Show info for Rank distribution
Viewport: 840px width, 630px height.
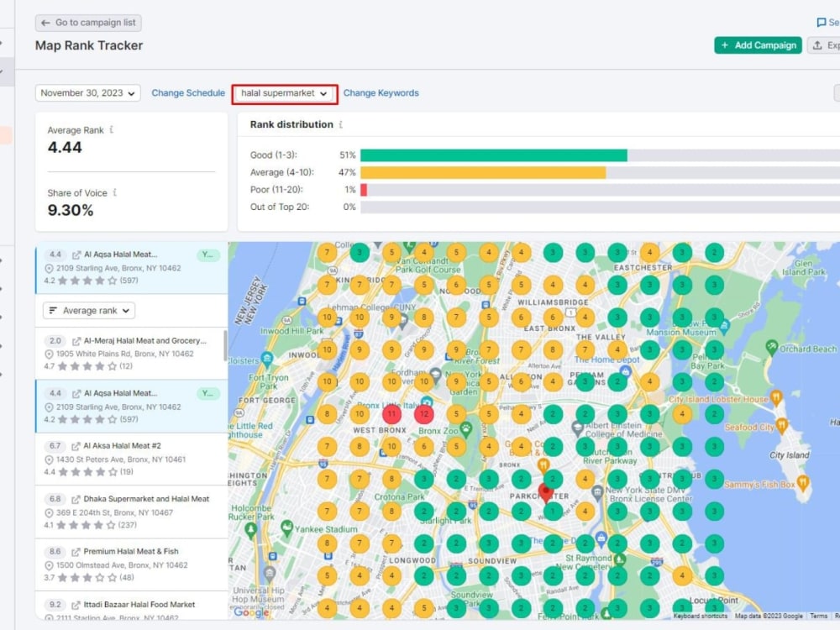[341, 124]
